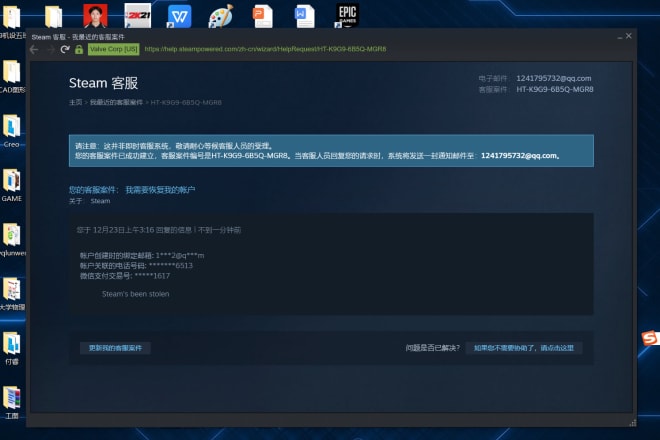Screen dimensions: 660x440
Task: Close the Steam support window
Action: [628, 36]
